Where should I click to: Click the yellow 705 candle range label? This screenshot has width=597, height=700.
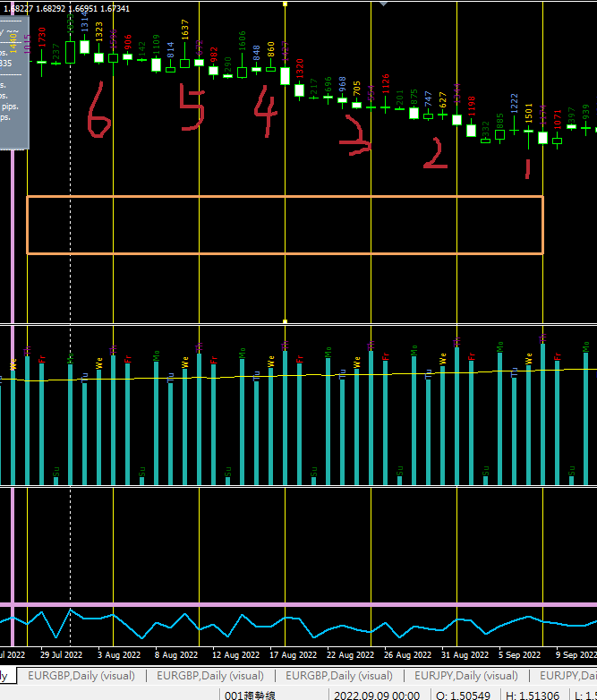(x=357, y=89)
